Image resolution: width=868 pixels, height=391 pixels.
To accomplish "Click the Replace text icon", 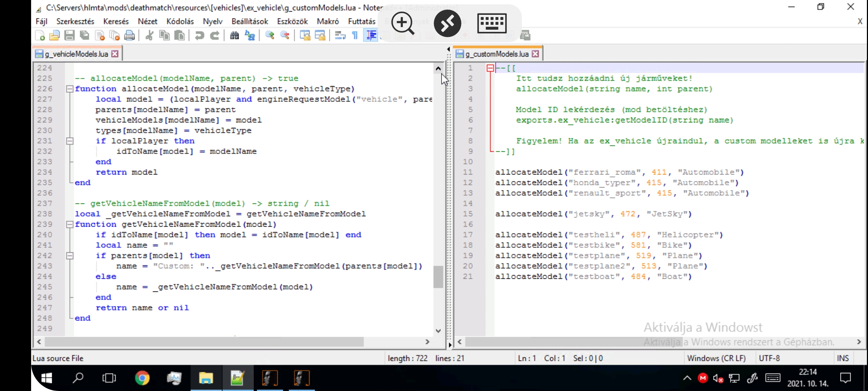I will tap(250, 35).
